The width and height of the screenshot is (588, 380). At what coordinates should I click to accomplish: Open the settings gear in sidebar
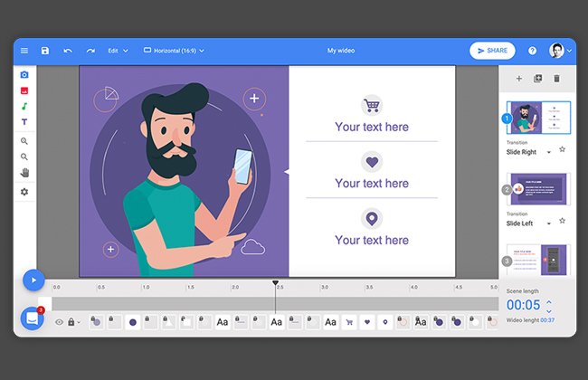24,192
